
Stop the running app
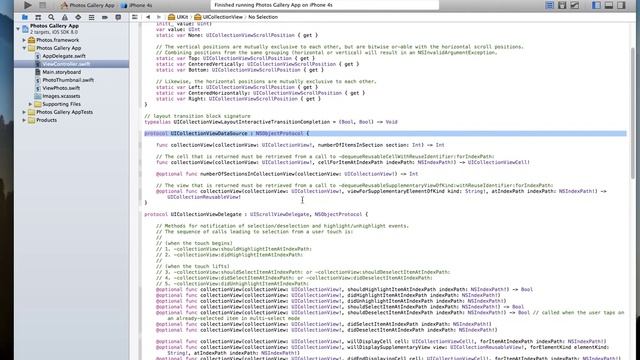[x=42, y=5]
